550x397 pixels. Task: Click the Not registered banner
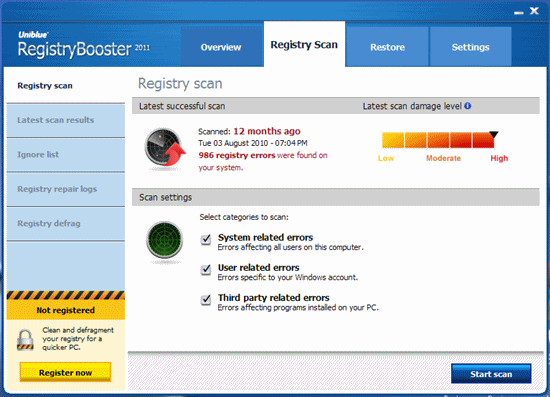coord(66,310)
